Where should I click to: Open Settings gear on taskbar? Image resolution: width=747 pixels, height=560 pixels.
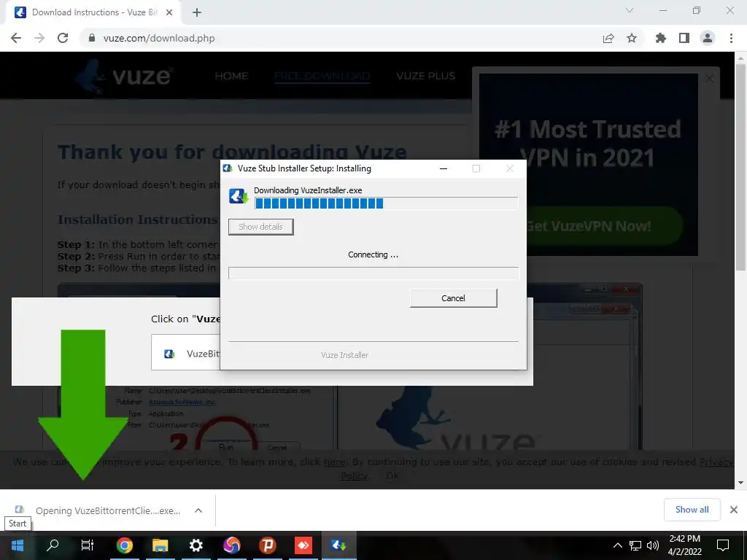(196, 545)
